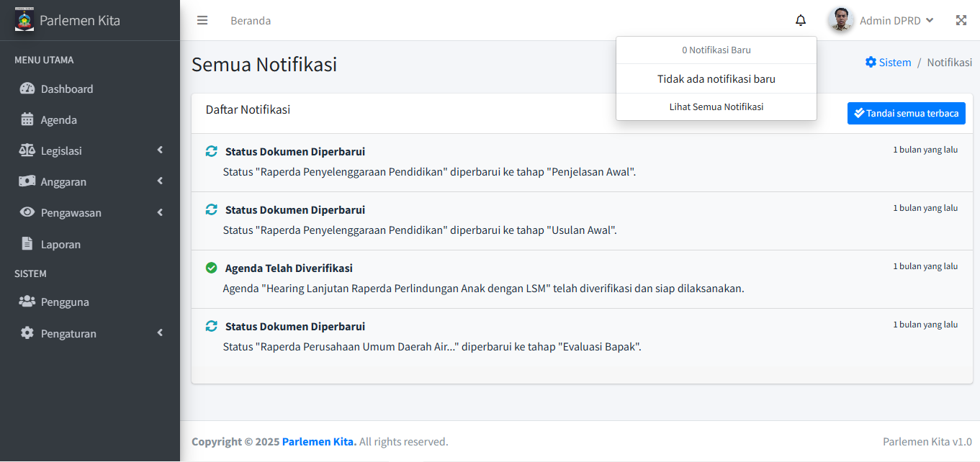Expand the Pengaturan submenu chevron
Screen dimensions: 980x462
pyautogui.click(x=160, y=333)
